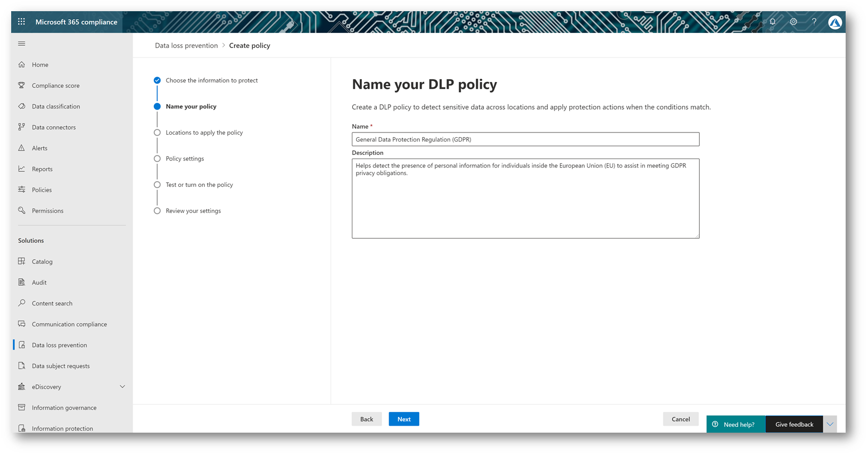Click the 'Solutions' section header

tap(31, 241)
